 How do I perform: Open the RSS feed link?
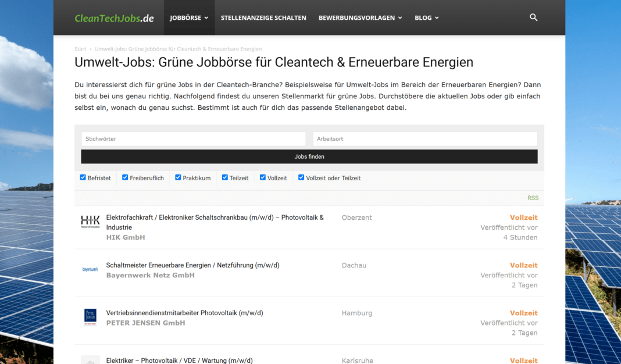pyautogui.click(x=533, y=198)
